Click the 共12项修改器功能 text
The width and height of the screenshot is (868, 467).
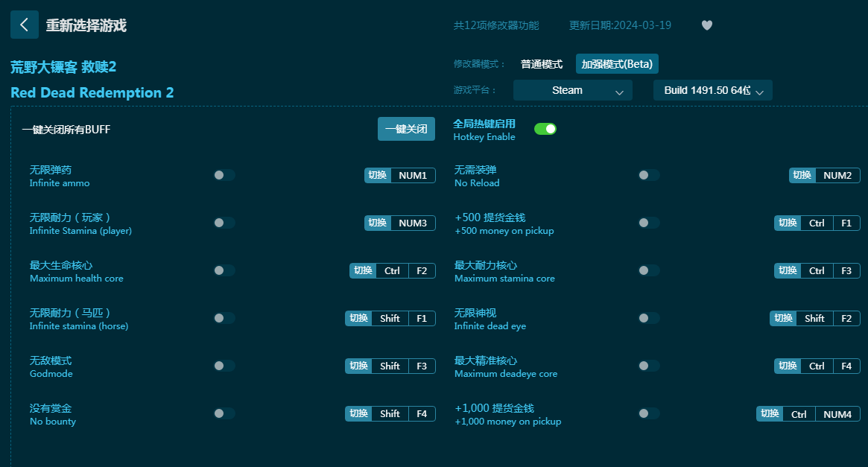click(496, 25)
